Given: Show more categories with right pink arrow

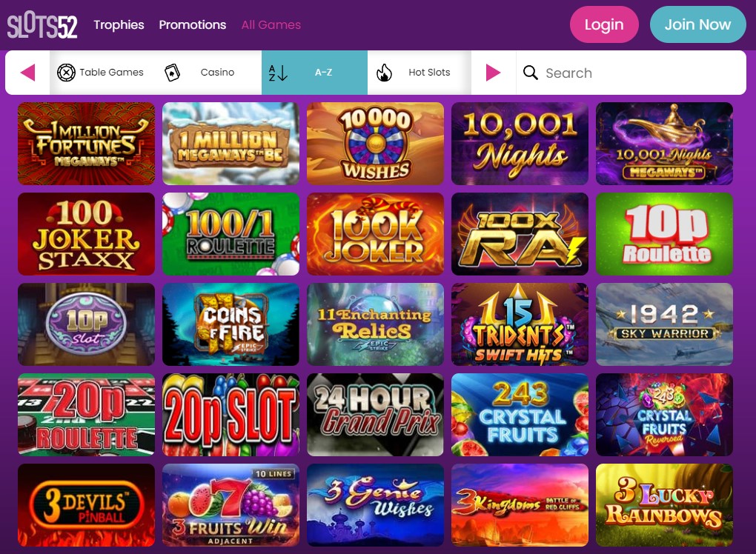Looking at the screenshot, I should [x=493, y=73].
